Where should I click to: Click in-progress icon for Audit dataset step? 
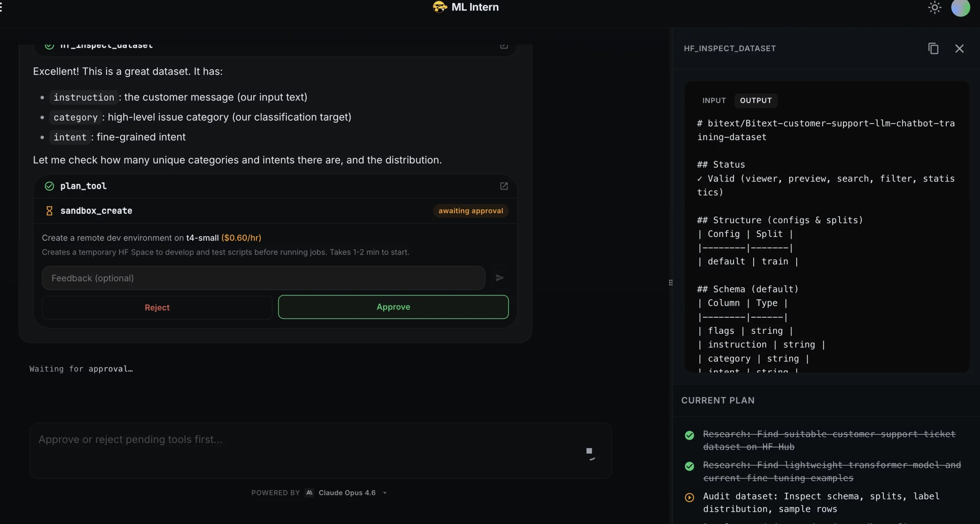click(x=689, y=498)
